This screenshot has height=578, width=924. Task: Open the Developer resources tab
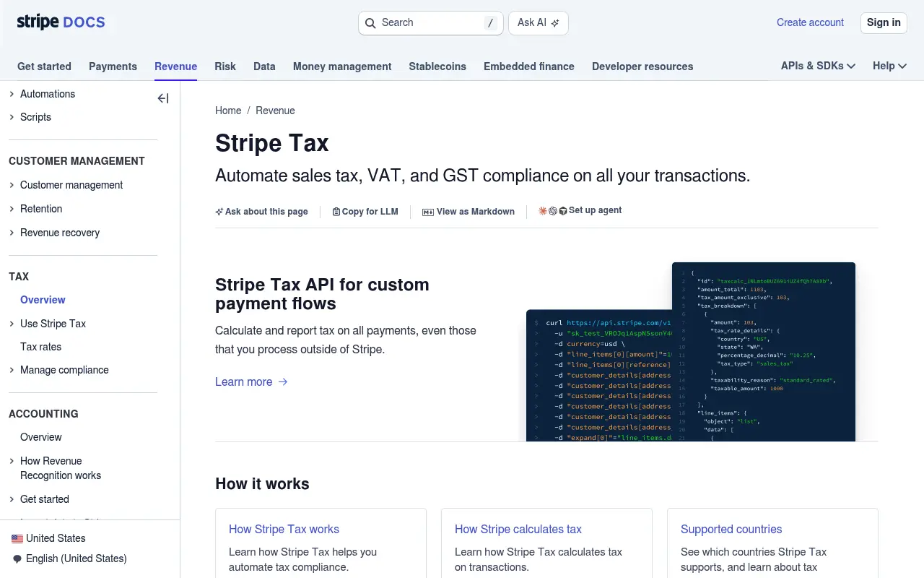pyautogui.click(x=642, y=66)
